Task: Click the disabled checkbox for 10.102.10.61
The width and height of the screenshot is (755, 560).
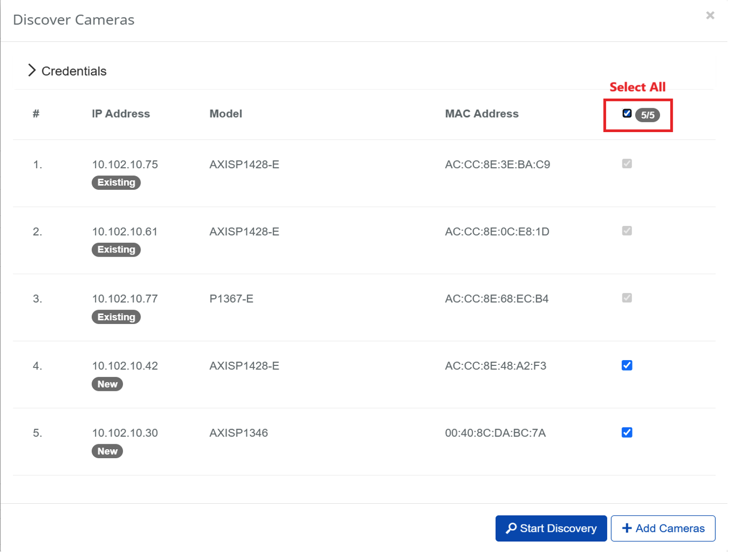Action: pyautogui.click(x=627, y=231)
